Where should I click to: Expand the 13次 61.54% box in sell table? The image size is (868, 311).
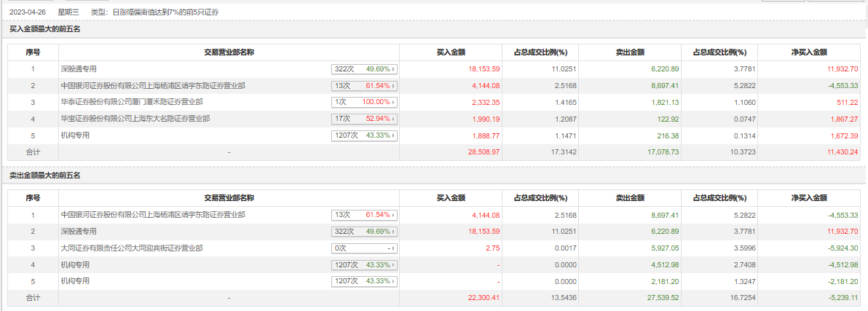tap(365, 215)
